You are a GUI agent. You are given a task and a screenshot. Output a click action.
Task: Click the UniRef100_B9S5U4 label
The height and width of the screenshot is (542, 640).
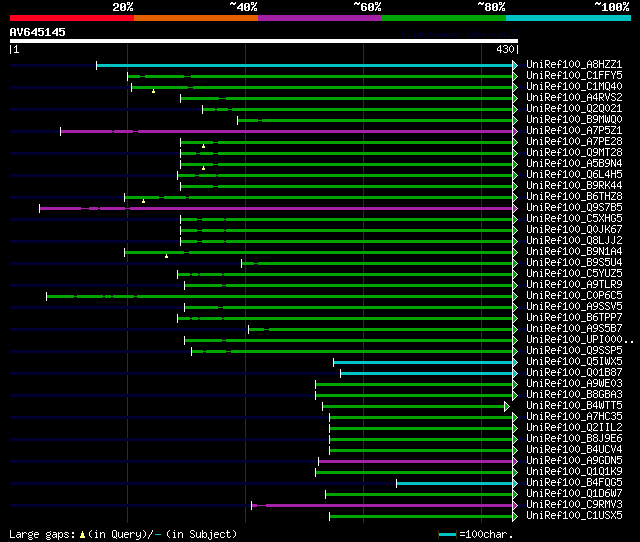point(574,263)
